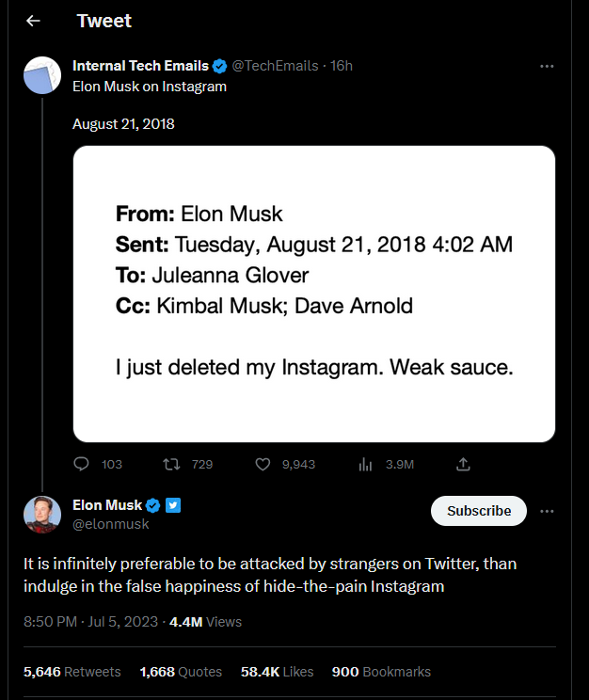Image resolution: width=589 pixels, height=700 pixels.
Task: Reply to the Internal Tech Emails tweet
Action: click(x=81, y=464)
